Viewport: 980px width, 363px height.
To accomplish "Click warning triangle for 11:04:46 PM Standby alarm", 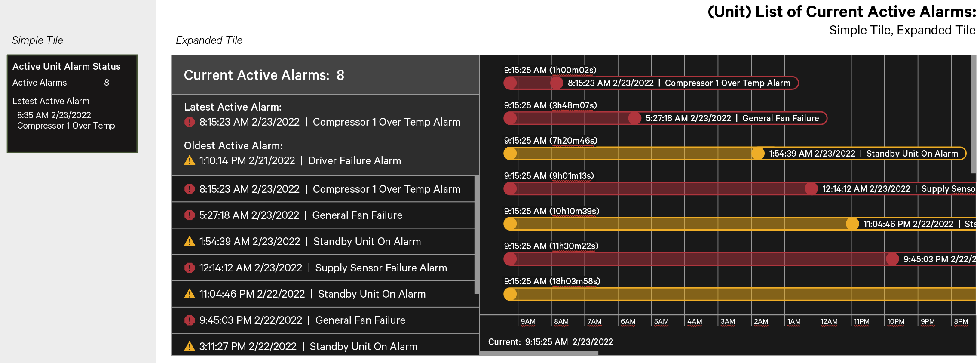I will pos(189,294).
